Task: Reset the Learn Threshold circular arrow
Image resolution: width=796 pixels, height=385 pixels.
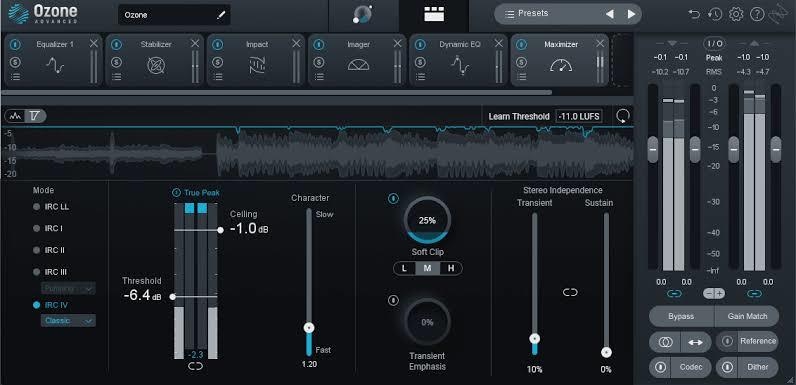Action: [x=622, y=116]
